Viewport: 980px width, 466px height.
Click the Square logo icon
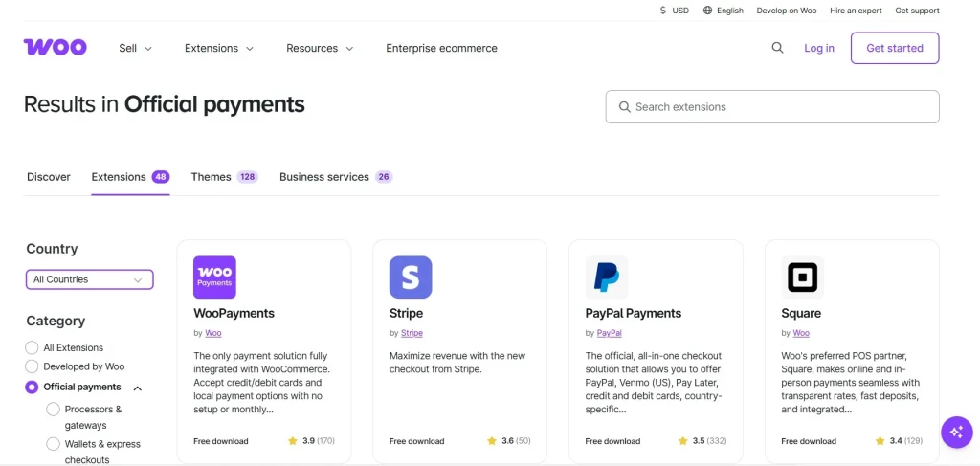coord(803,277)
